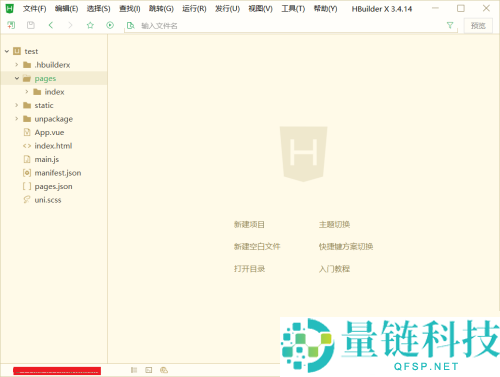Click the test project icon
The height and width of the screenshot is (377, 500).
17,51
